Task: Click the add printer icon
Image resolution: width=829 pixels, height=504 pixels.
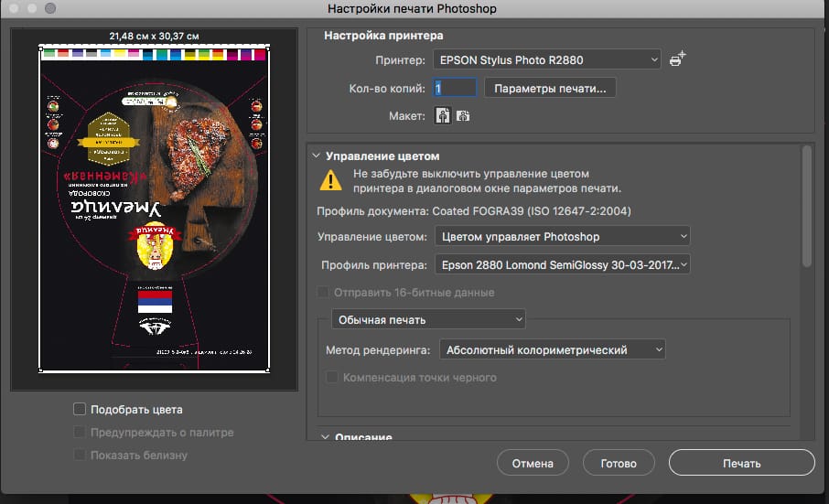Action: [x=677, y=59]
